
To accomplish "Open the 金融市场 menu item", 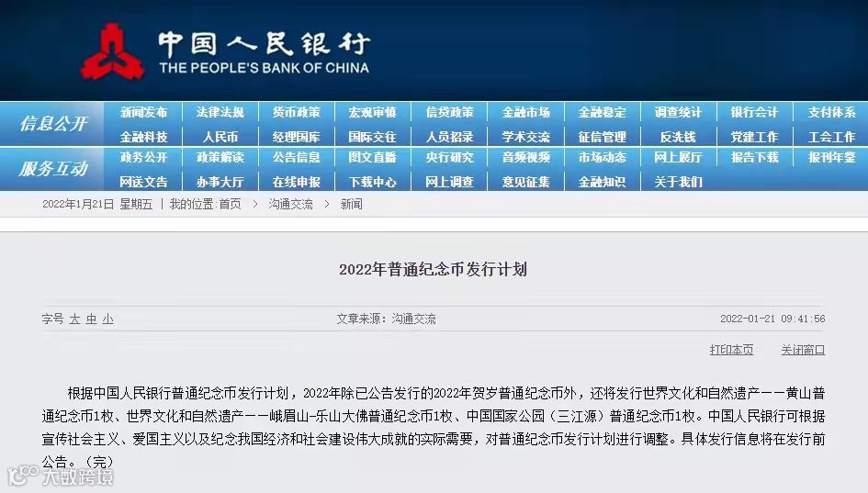I will coord(526,112).
